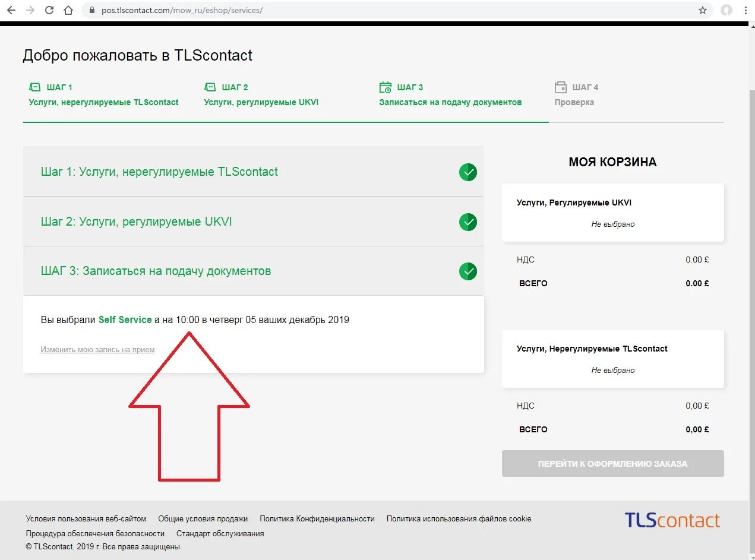755x560 pixels.
Task: Open Процедура обеспечения безопасности link
Action: tap(95, 534)
